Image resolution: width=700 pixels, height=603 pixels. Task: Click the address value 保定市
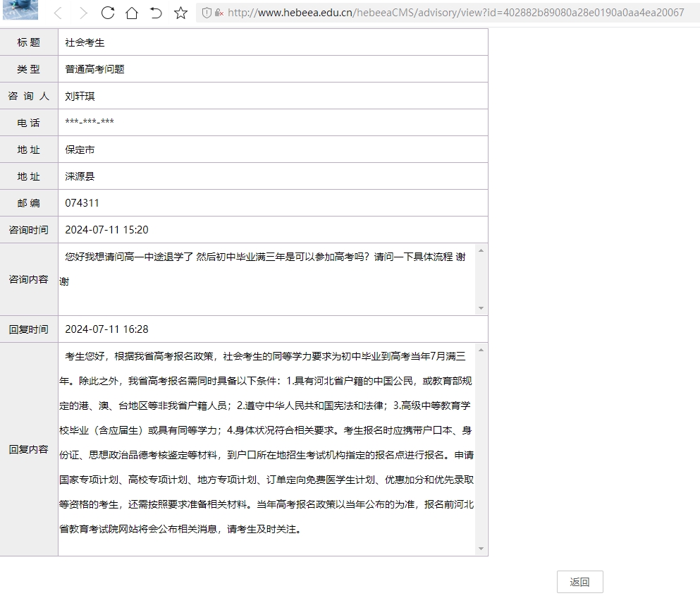pyautogui.click(x=80, y=150)
